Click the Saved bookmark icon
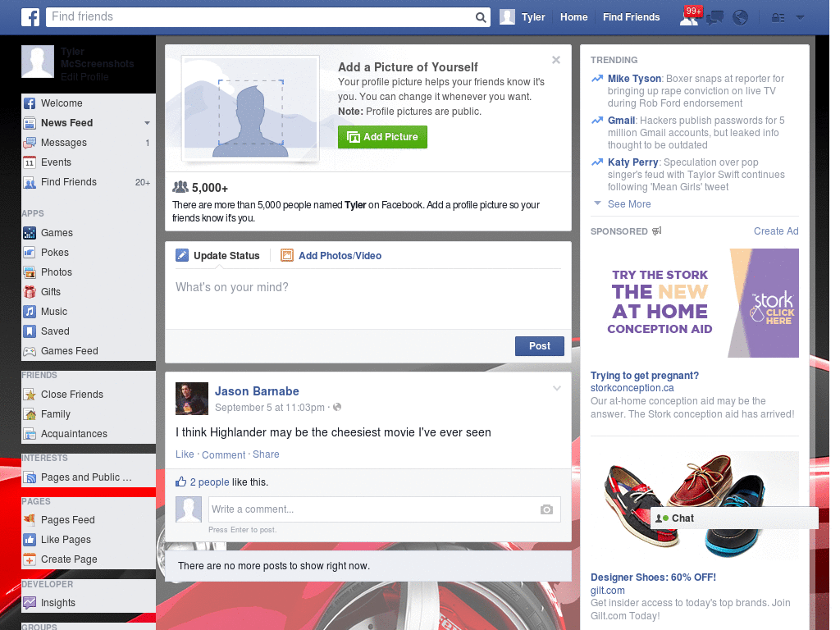840x630 pixels. pos(30,331)
